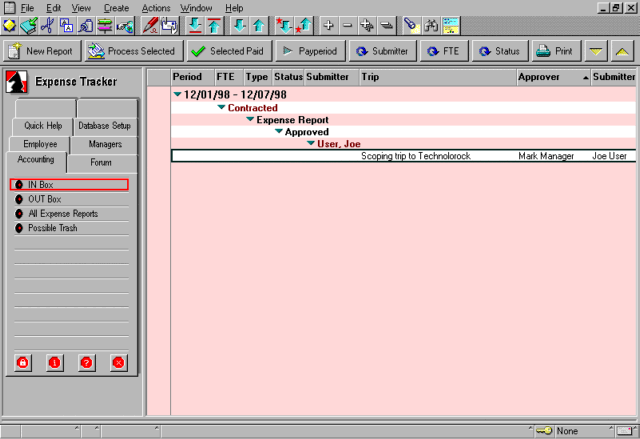
Task: Click the binoculars Find icon
Action: point(431,26)
